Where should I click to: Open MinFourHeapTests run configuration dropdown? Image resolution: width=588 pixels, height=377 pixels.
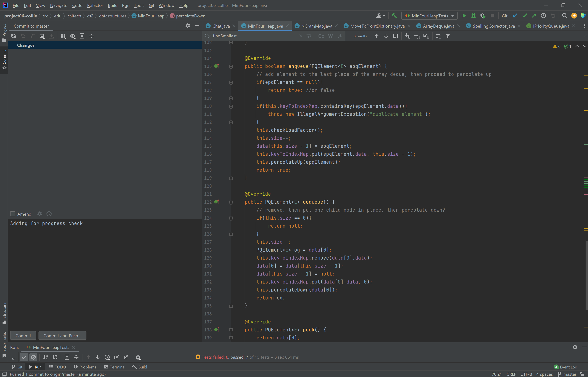point(429,16)
